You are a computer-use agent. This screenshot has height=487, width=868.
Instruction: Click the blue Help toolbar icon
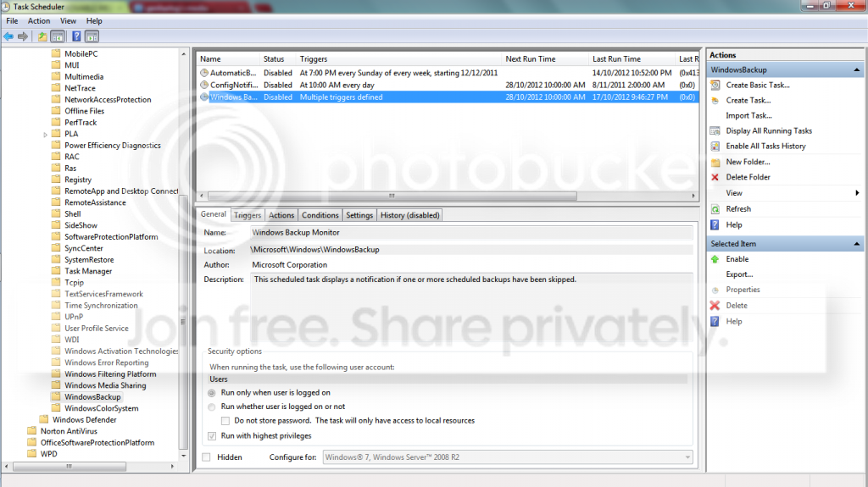coord(76,36)
